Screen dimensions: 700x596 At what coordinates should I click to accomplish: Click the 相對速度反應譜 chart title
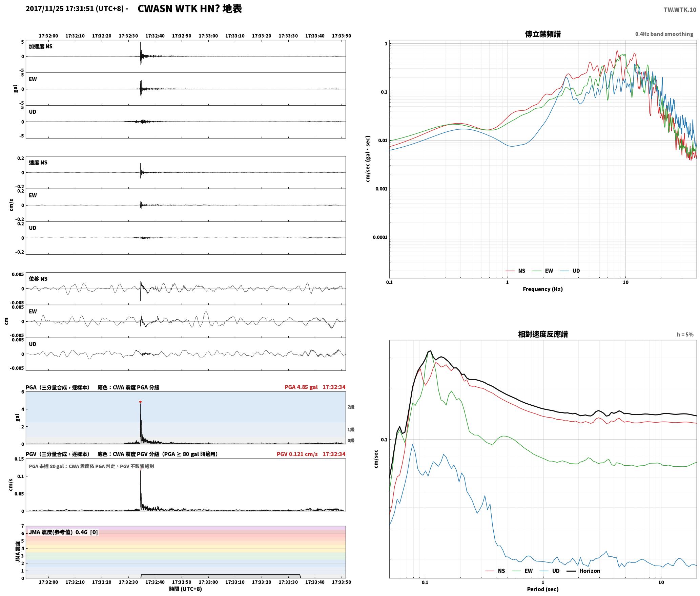click(543, 334)
